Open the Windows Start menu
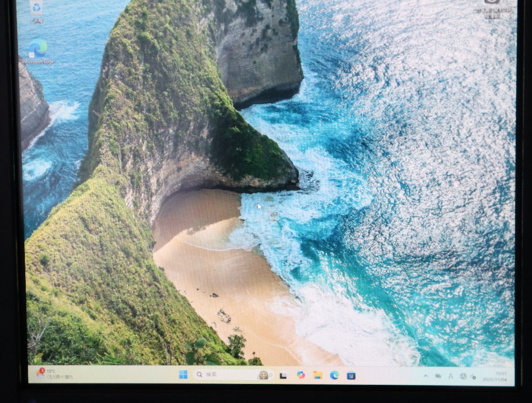This screenshot has width=532, height=403. coord(183,375)
